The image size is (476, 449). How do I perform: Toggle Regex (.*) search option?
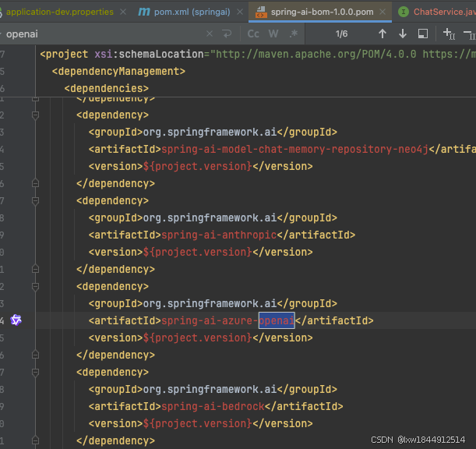coord(293,34)
